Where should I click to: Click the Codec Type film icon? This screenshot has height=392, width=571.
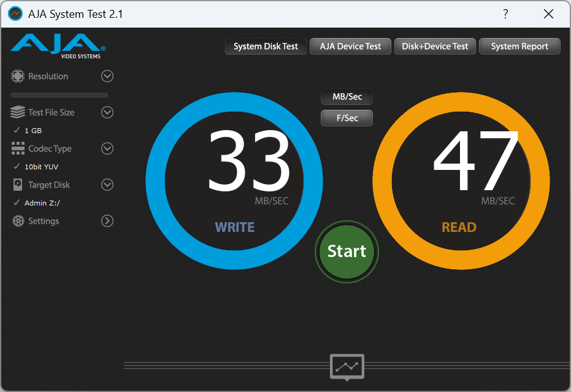(x=18, y=148)
